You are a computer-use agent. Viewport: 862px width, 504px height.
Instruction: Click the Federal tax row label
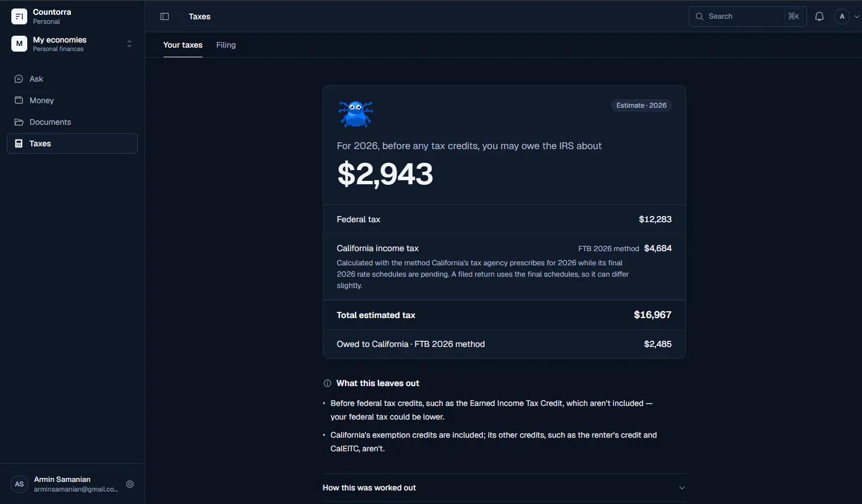[x=359, y=219]
